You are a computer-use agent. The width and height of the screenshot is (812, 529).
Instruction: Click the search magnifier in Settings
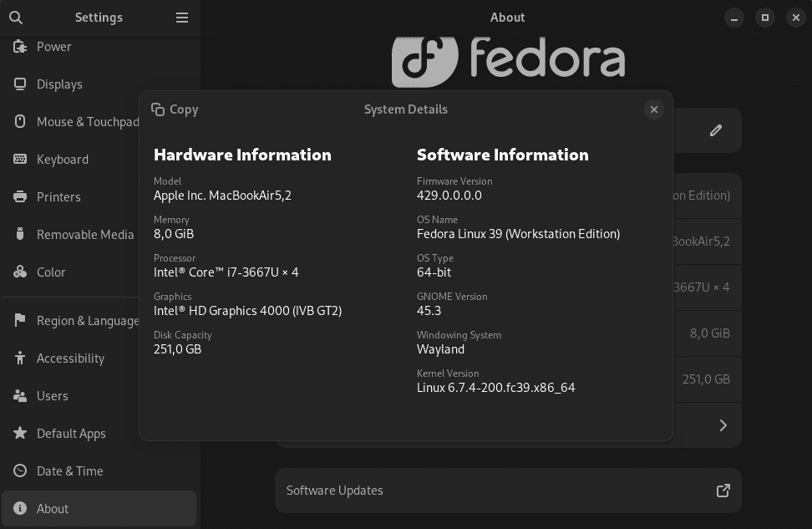pos(15,17)
